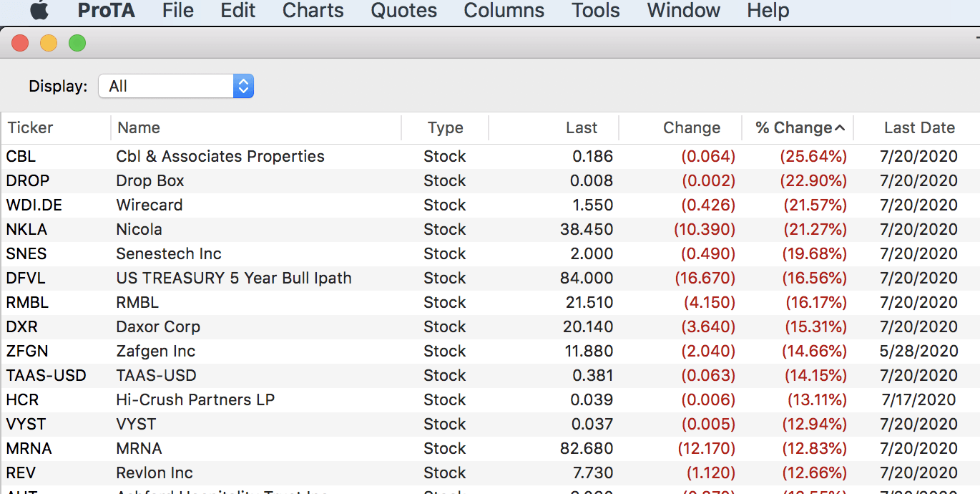Select the REV ticker cell
The width and height of the screenshot is (980, 494).
click(21, 473)
